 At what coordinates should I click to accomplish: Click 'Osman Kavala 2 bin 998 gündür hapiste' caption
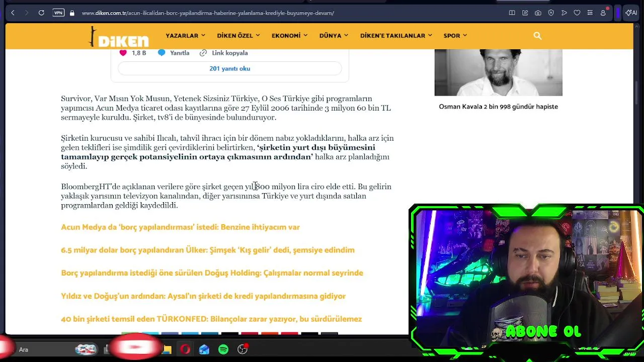click(x=498, y=107)
